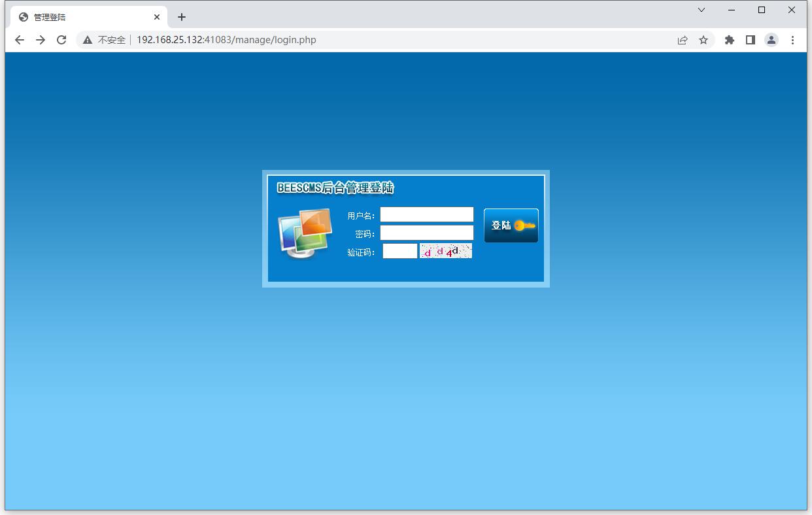812x515 pixels.
Task: Click the 密码 password field
Action: tap(427, 233)
